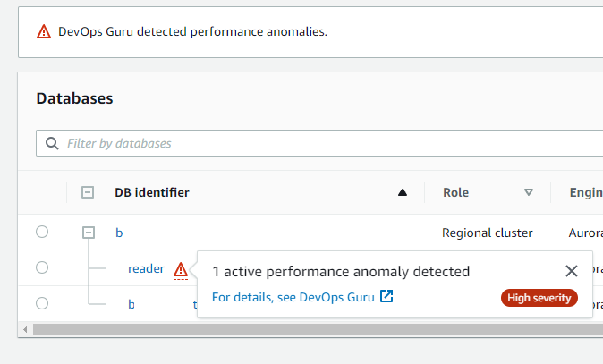Screen dimensions: 603x364
Task: Click the magnifier icon in the filter box
Action: point(53,143)
